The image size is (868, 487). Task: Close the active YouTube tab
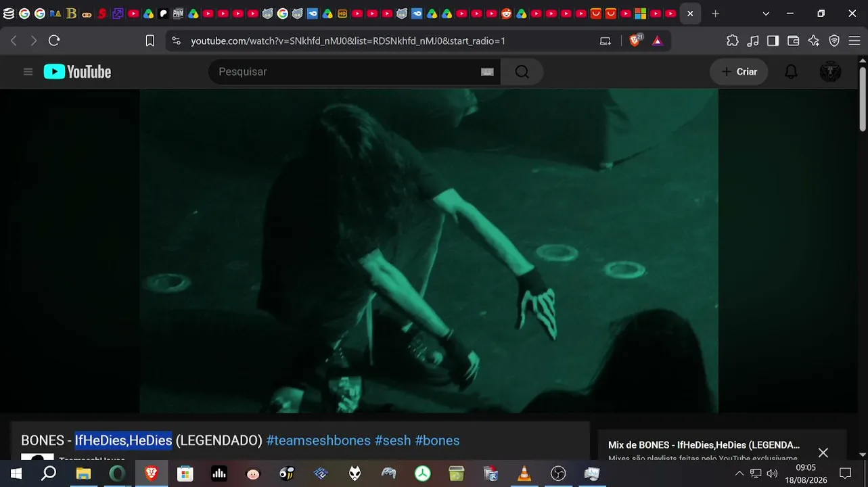[x=690, y=14]
